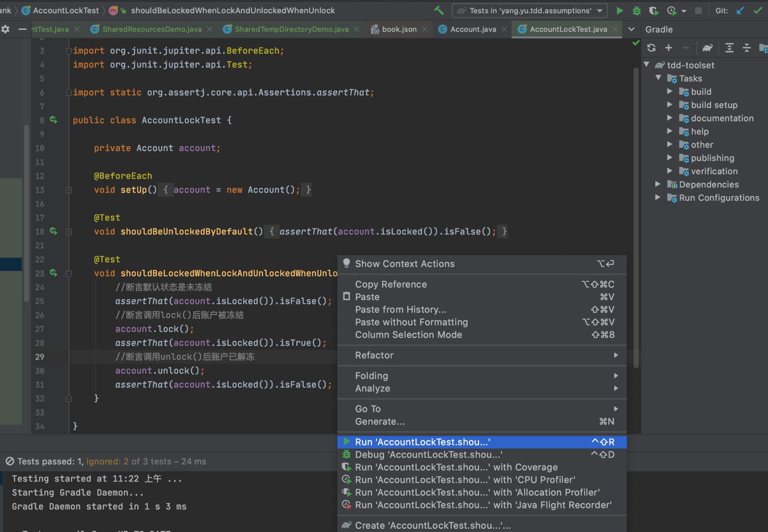Switch to the Account.java tab
The image size is (768, 532).
click(x=473, y=29)
